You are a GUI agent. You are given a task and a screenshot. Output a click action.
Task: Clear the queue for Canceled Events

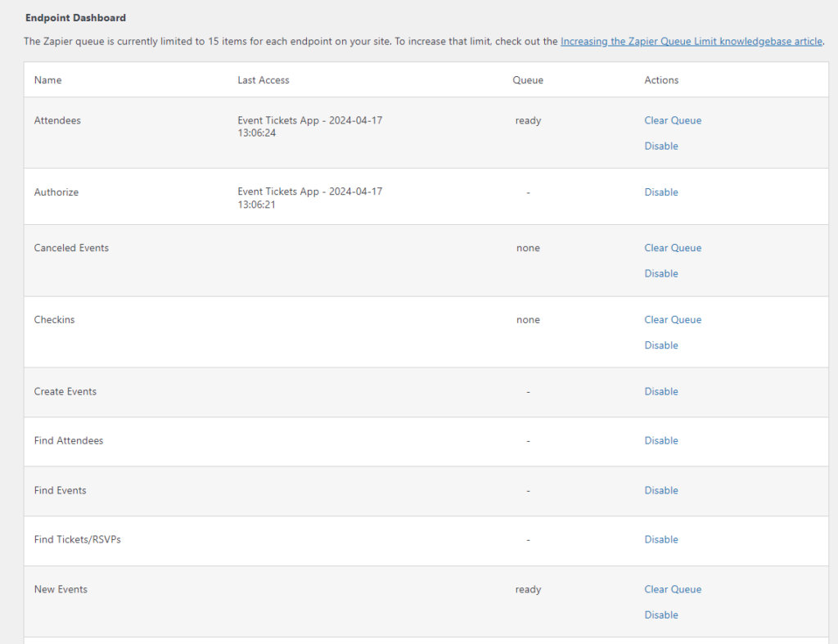tap(673, 248)
